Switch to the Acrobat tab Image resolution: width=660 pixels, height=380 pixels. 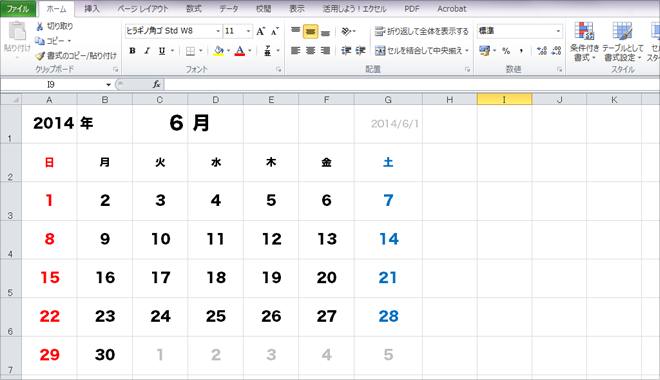[x=452, y=8]
